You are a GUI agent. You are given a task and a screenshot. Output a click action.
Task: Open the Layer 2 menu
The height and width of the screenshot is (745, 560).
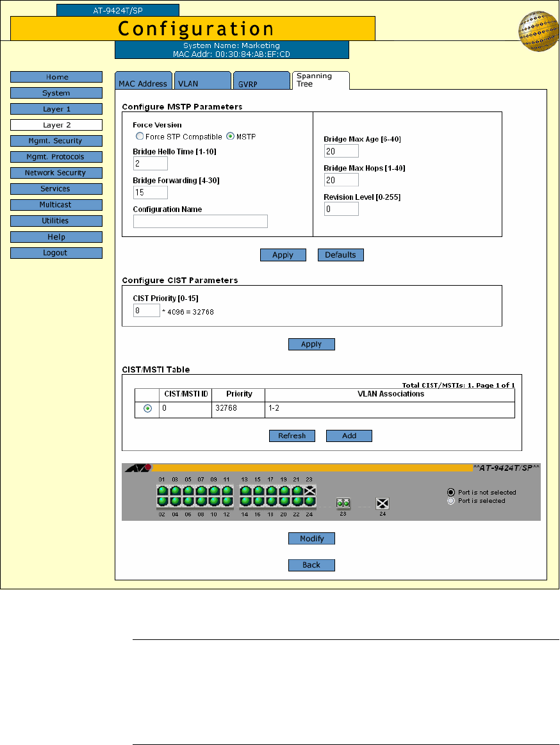click(56, 125)
